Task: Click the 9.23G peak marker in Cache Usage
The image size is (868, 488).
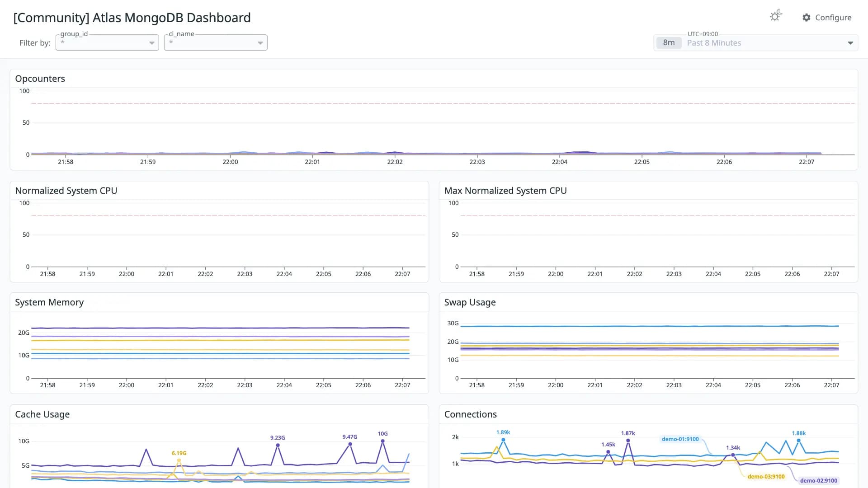Action: (x=278, y=446)
